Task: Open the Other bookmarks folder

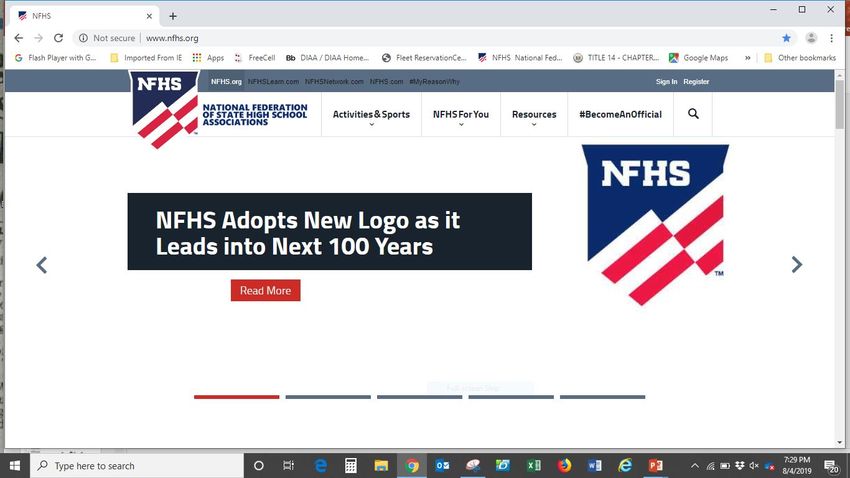Action: (800, 57)
